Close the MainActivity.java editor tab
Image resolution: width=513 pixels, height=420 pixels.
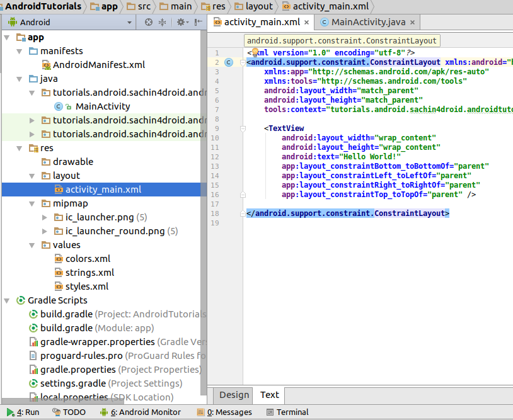click(x=413, y=22)
